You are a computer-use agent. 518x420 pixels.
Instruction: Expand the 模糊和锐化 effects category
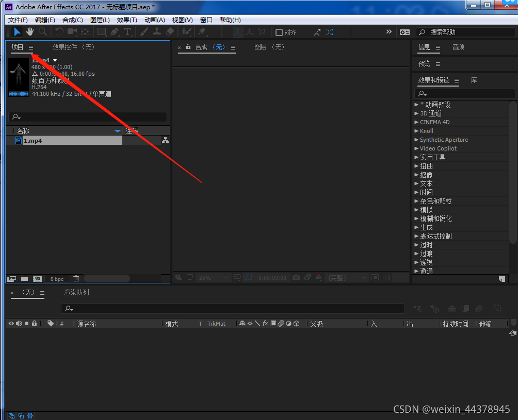click(416, 219)
